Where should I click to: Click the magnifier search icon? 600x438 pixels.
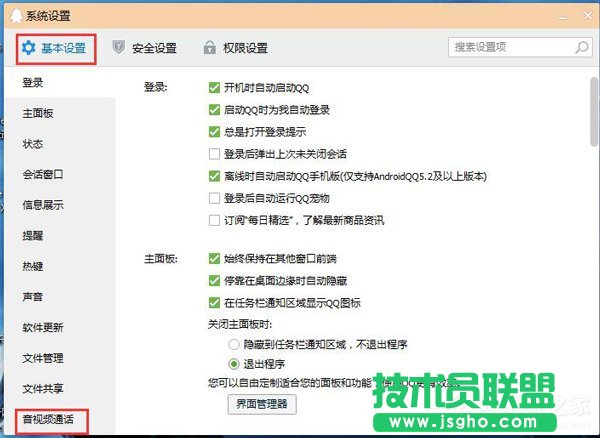pos(582,47)
